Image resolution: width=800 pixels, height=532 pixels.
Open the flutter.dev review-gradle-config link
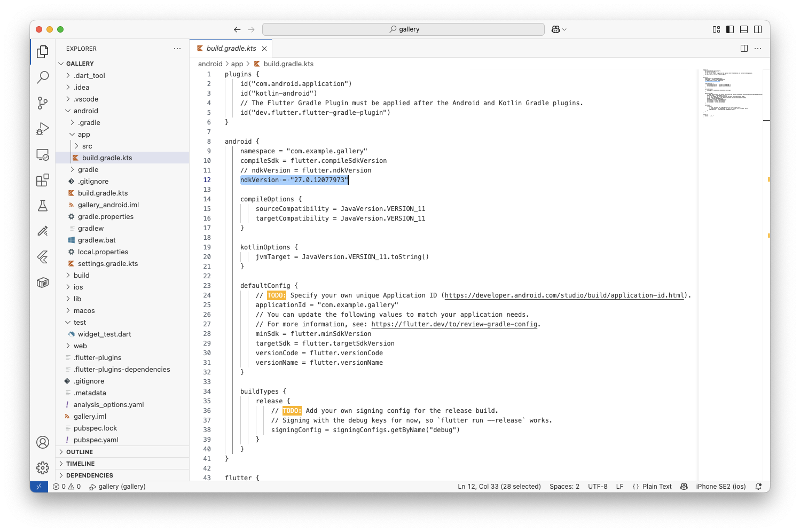pyautogui.click(x=454, y=324)
